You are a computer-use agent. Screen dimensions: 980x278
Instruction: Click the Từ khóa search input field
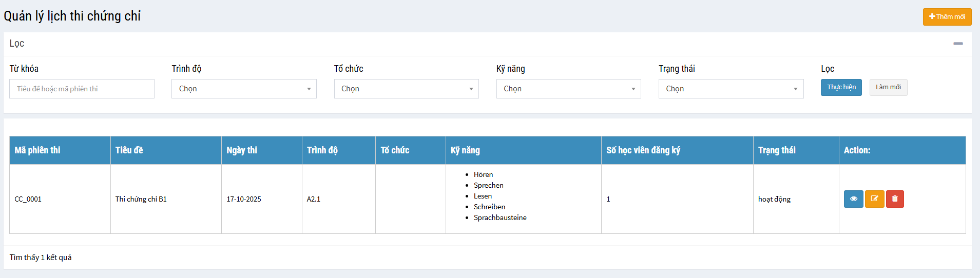tap(82, 89)
